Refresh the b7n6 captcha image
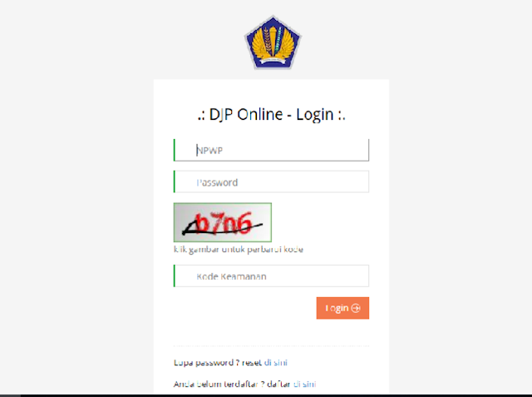Viewport: 532px width, 397px height. [x=223, y=222]
